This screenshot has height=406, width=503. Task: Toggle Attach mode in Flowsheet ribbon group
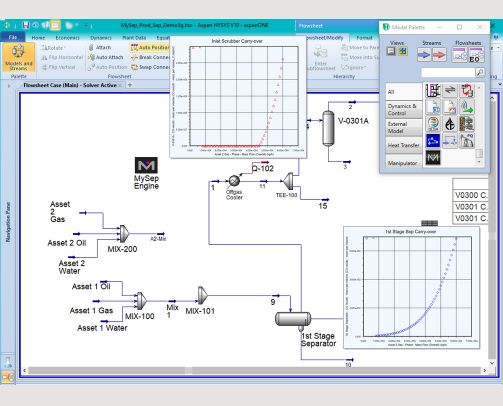(100, 48)
